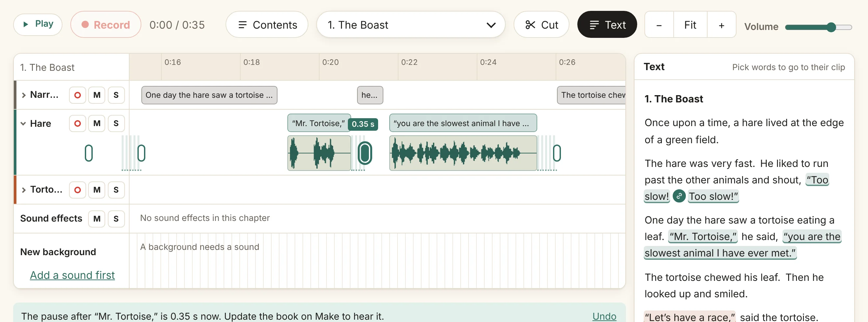Select the narrator clip The tortoise chewed
The width and height of the screenshot is (868, 322).
pyautogui.click(x=591, y=95)
